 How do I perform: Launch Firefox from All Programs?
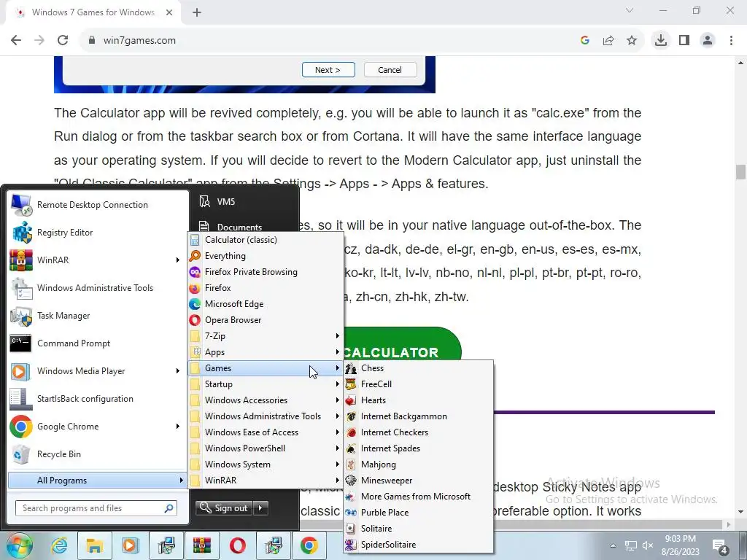point(266,287)
